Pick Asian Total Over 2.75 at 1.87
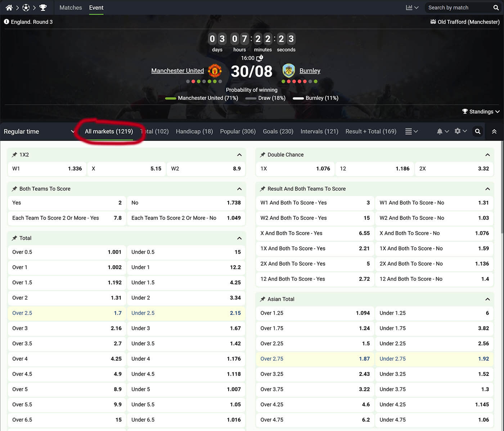Viewport: 504px width, 431px height. (315, 359)
